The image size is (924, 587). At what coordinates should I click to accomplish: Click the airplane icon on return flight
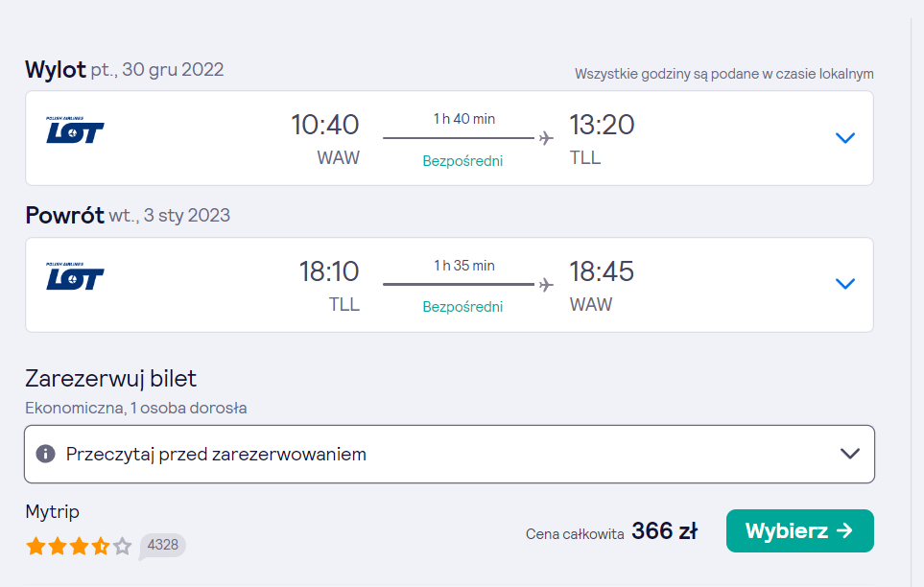coord(546,285)
